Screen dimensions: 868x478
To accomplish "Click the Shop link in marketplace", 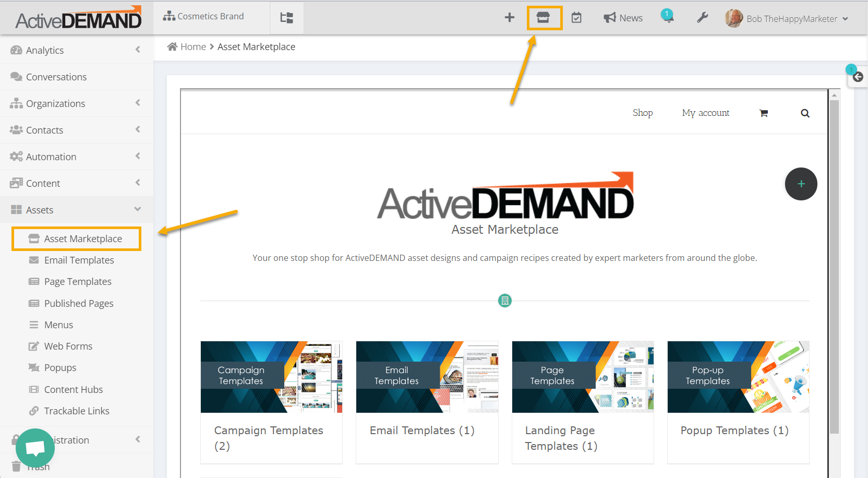I will (643, 113).
